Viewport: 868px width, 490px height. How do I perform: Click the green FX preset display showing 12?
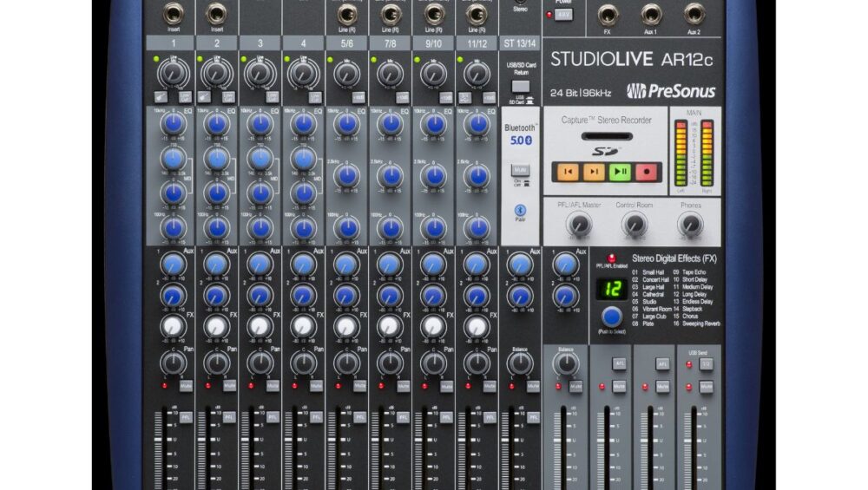tap(611, 290)
